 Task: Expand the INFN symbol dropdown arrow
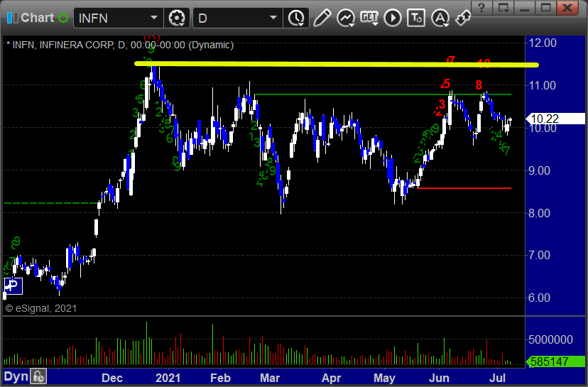click(x=154, y=18)
